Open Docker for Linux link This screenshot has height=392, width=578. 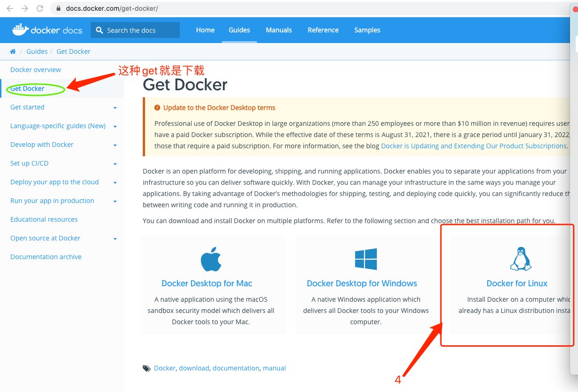click(517, 283)
